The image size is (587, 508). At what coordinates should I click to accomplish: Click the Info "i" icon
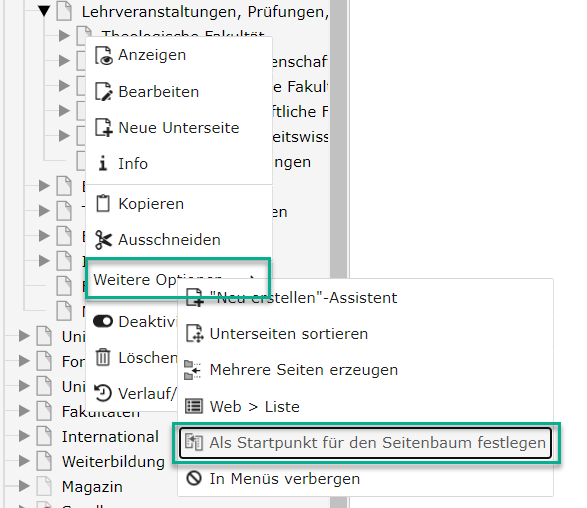coord(103,164)
